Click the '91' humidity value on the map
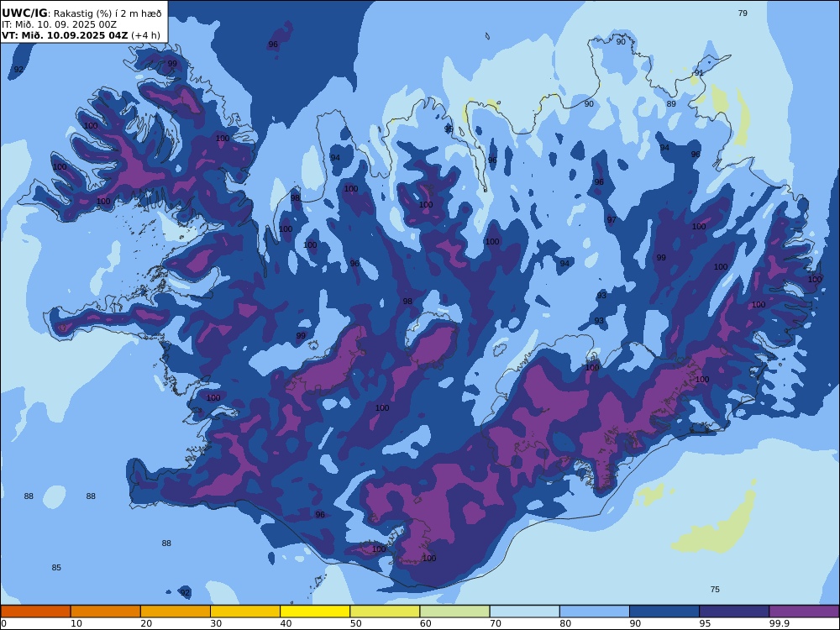840x630 pixels. [x=699, y=73]
